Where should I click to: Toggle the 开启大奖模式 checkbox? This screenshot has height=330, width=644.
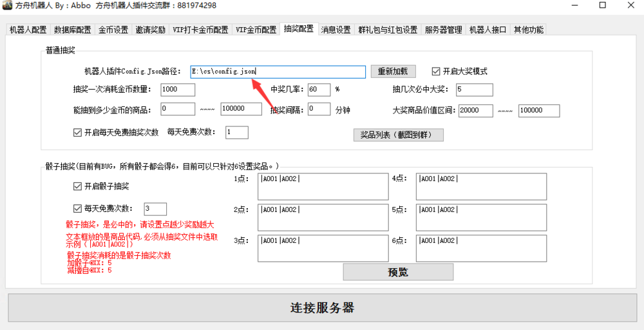(436, 72)
